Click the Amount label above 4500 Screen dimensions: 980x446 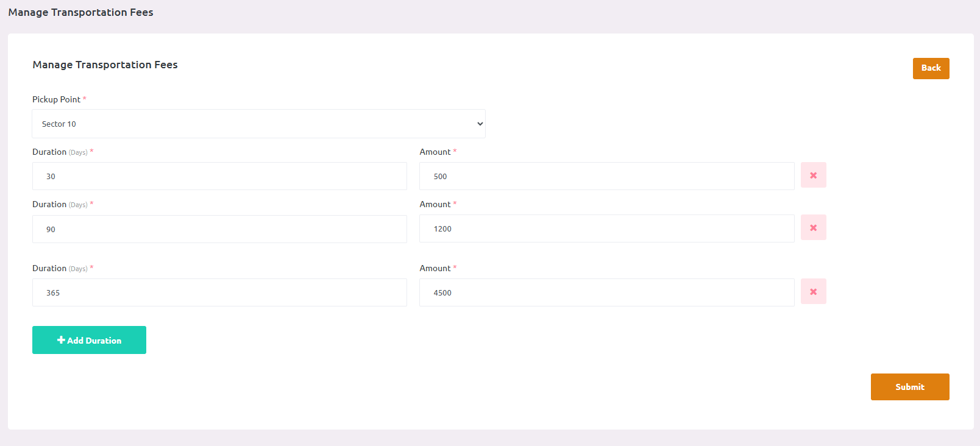[435, 268]
